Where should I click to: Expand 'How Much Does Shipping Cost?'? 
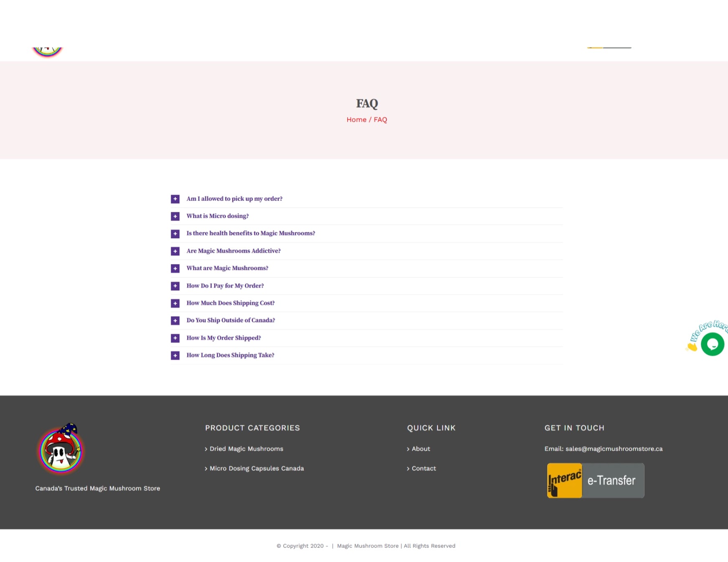[x=230, y=303]
